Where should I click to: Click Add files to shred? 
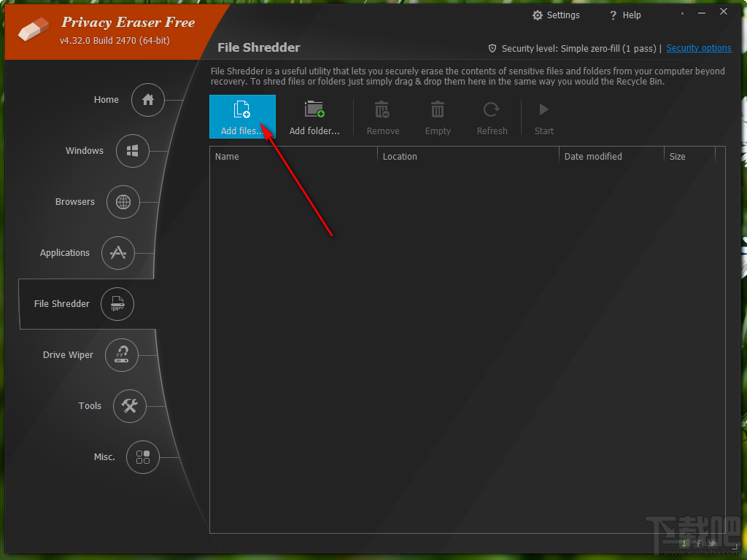[x=242, y=116]
